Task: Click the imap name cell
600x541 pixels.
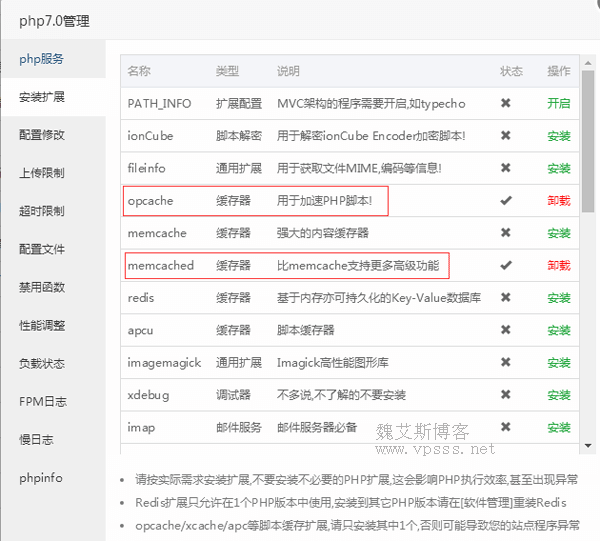Action: pyautogui.click(x=141, y=428)
